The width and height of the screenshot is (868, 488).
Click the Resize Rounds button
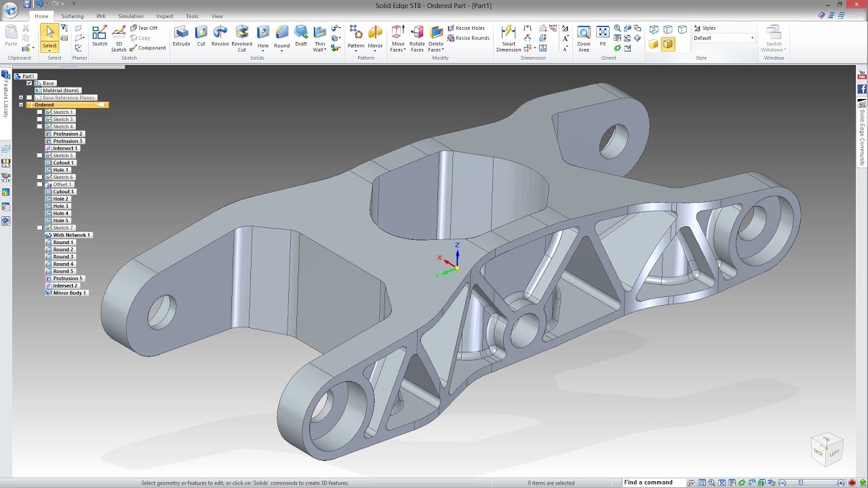coord(468,38)
